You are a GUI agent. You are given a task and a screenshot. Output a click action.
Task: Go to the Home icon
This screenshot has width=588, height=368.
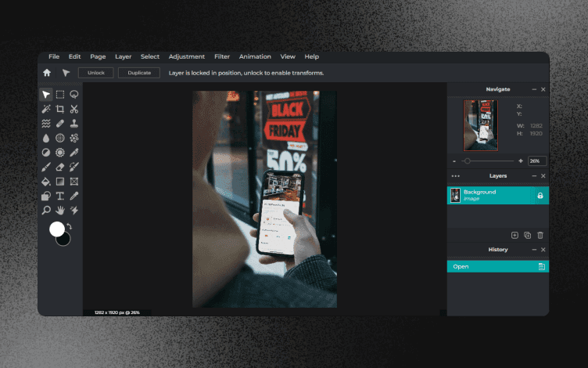[x=47, y=73]
